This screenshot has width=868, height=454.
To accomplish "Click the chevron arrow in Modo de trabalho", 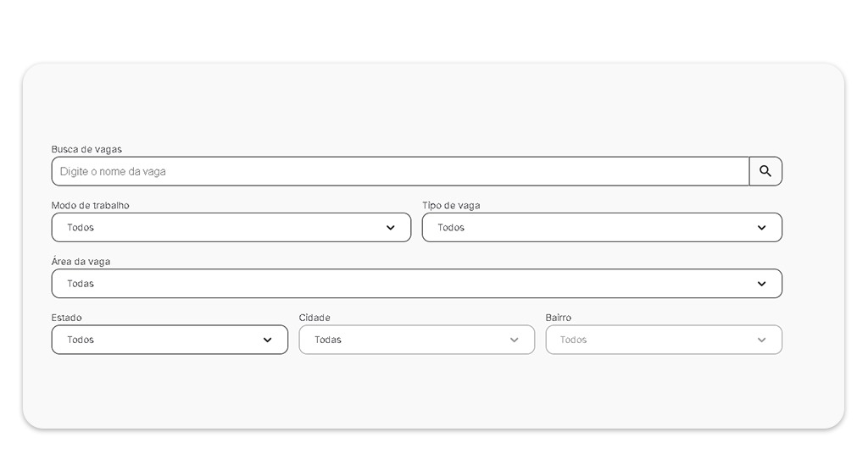I will tap(391, 228).
